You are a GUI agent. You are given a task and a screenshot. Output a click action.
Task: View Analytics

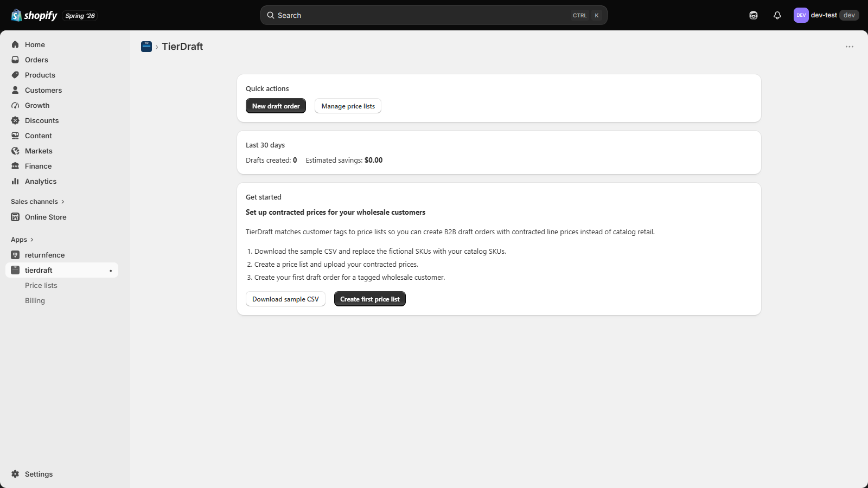click(x=62, y=181)
